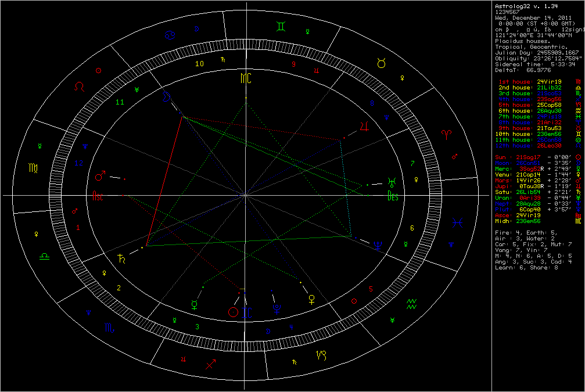Click the large red Mars glyph above Asc

(100, 175)
